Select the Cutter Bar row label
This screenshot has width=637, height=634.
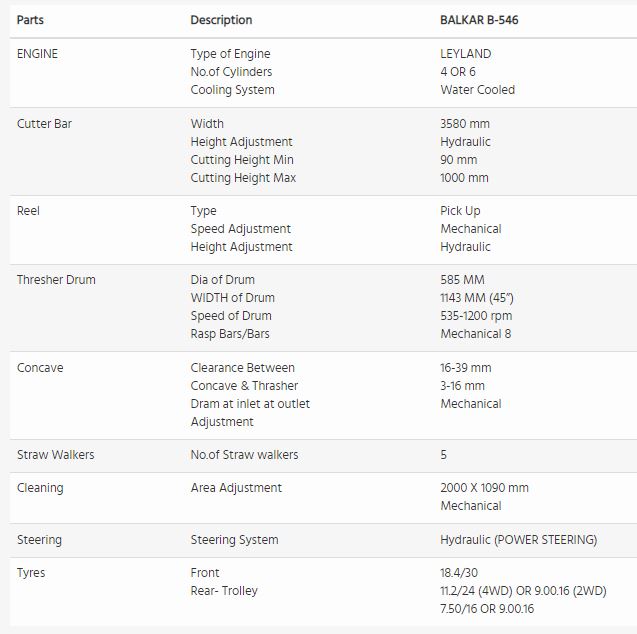[44, 124]
